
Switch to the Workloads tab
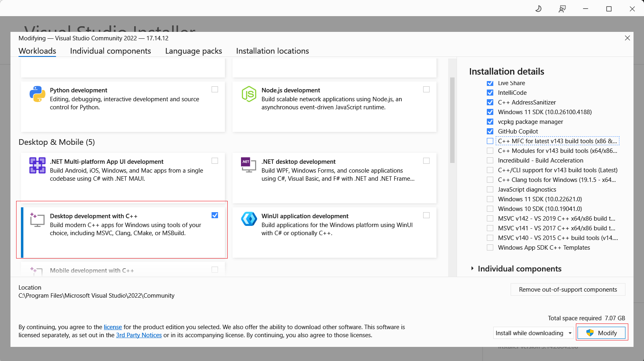37,51
